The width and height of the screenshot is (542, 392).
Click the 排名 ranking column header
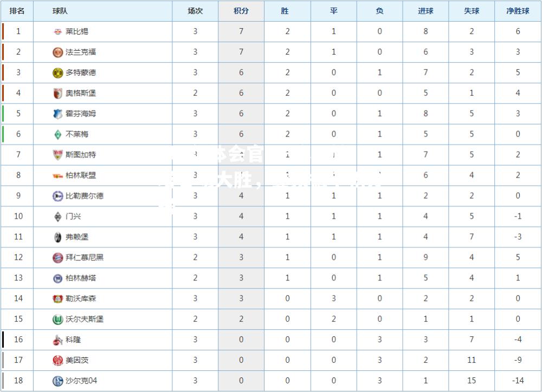(17, 11)
